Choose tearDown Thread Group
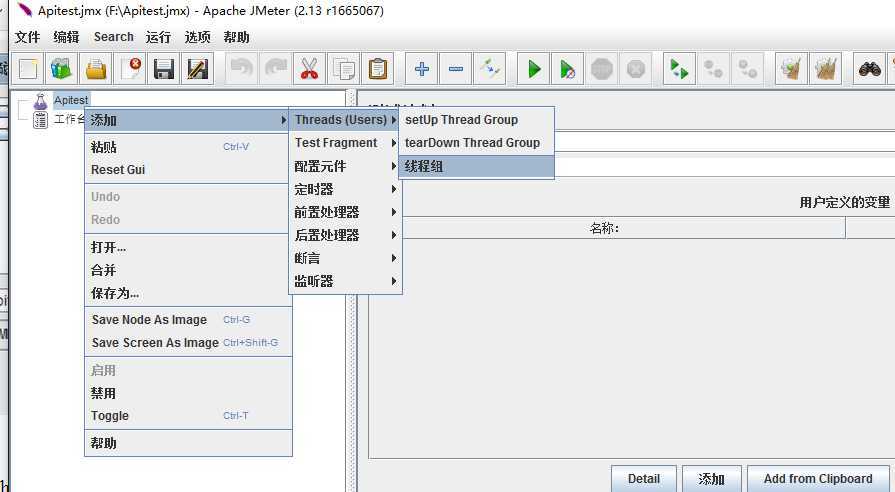Viewport: 895px width, 492px height. [x=476, y=143]
